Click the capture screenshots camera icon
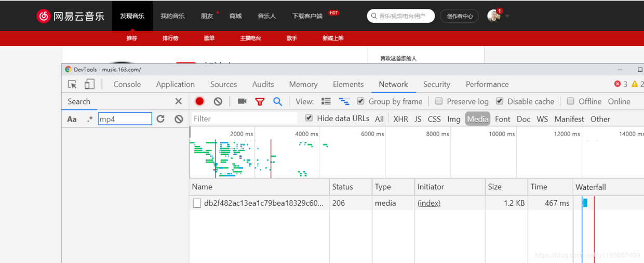Viewport: 644px width, 263px height. pyautogui.click(x=242, y=101)
